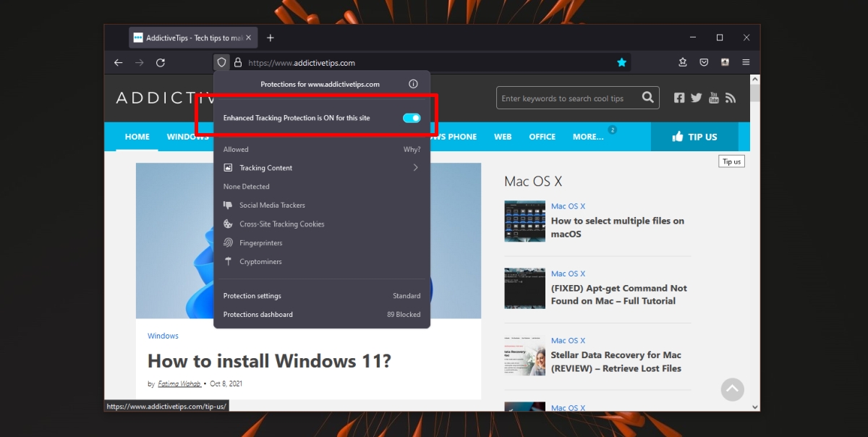
Task: Open Protections dashboard
Action: [x=322, y=315]
